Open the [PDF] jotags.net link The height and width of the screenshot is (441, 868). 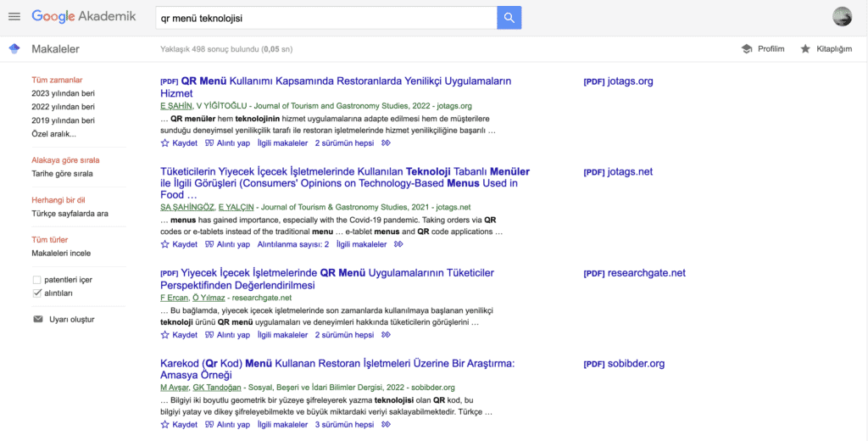coord(618,172)
